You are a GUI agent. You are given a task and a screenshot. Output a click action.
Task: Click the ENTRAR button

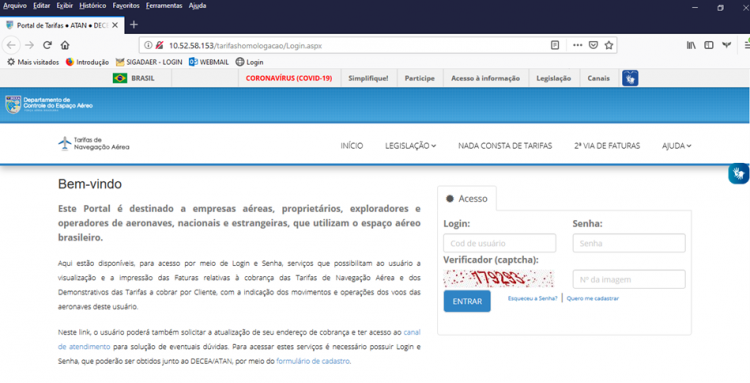coord(467,301)
